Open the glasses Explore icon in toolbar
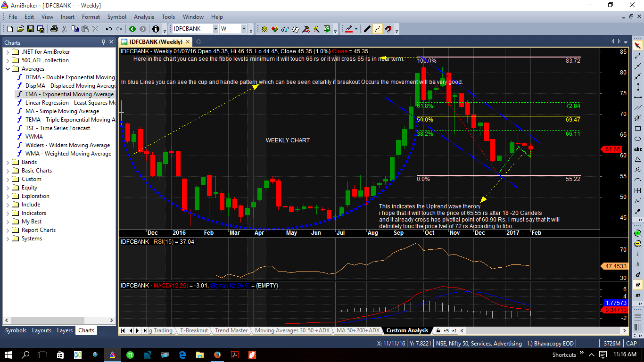The height and width of the screenshot is (362, 644). point(285,29)
